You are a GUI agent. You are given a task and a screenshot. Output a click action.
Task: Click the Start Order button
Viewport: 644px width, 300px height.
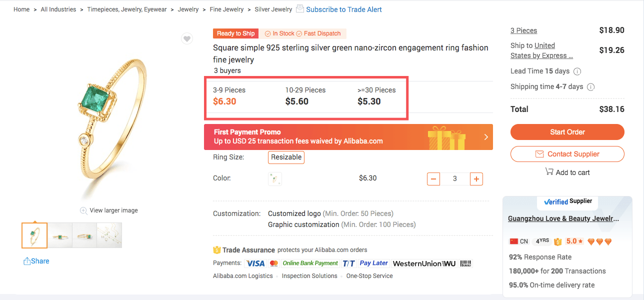[x=567, y=132]
